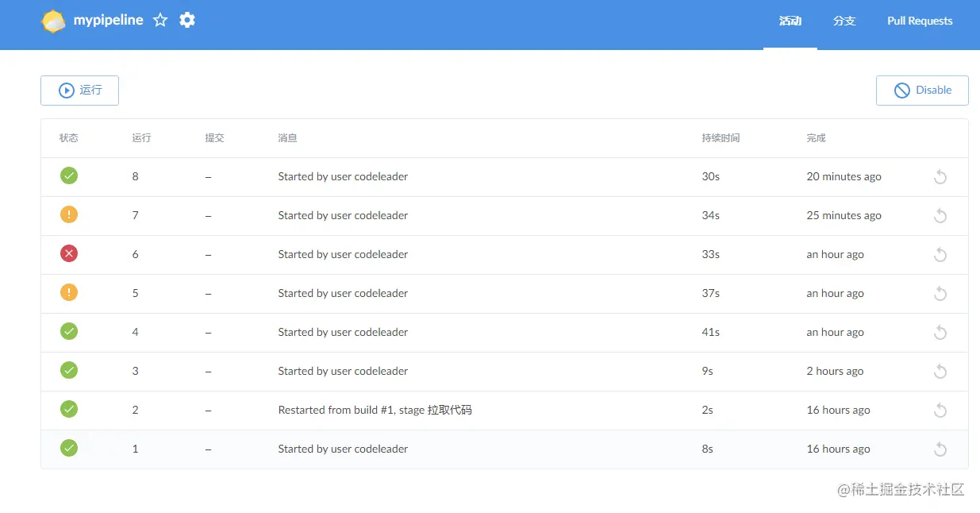Click the 完成 column header

click(817, 138)
